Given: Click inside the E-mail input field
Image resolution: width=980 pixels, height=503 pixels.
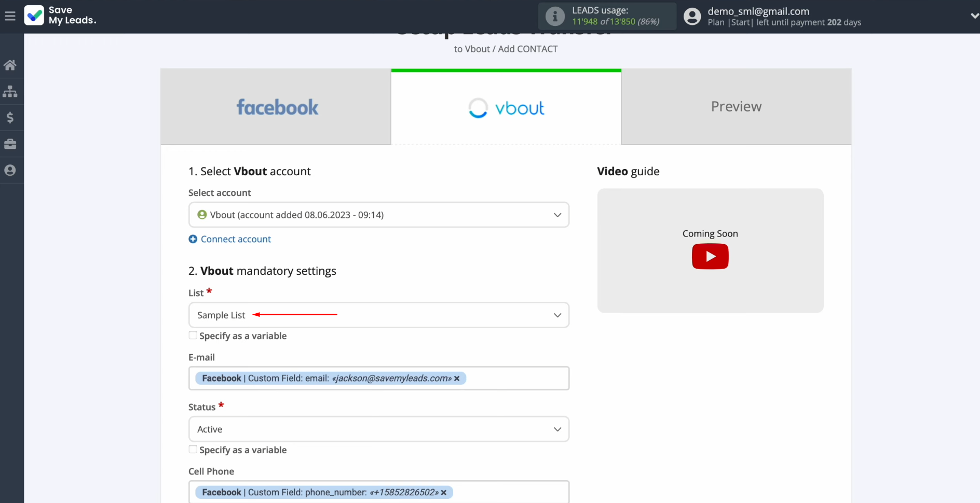Looking at the screenshot, I should tap(379, 379).
